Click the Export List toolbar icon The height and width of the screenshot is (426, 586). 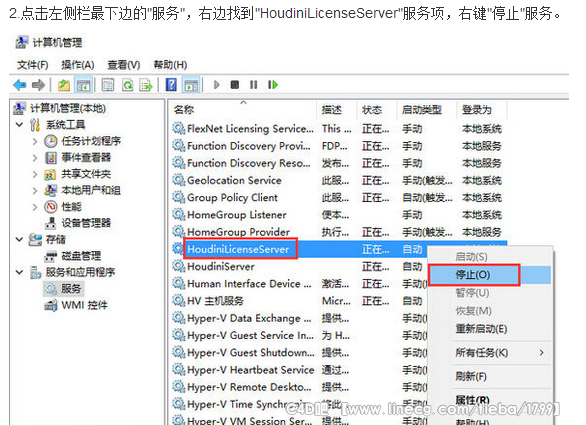tap(146, 85)
